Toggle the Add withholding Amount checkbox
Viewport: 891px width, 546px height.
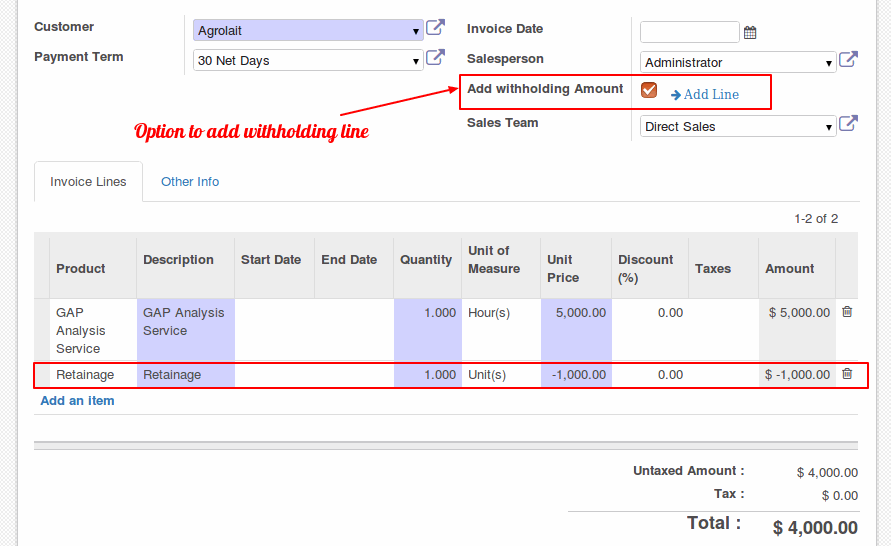click(649, 90)
